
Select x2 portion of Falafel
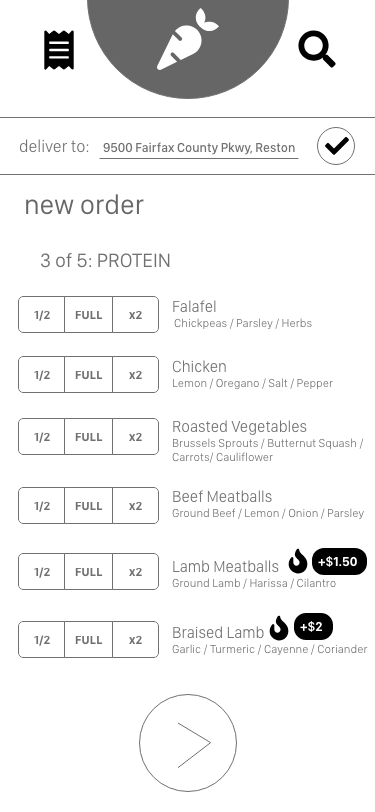tap(136, 314)
